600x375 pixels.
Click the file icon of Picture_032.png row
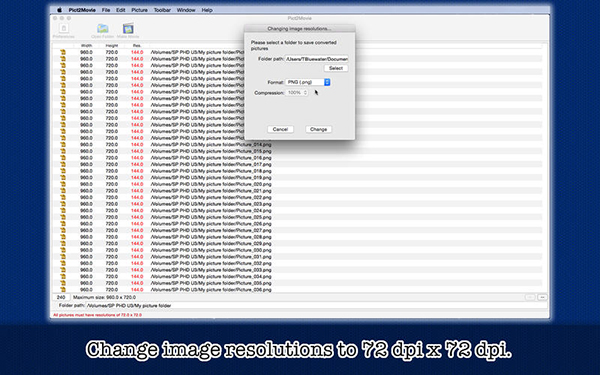[63, 263]
